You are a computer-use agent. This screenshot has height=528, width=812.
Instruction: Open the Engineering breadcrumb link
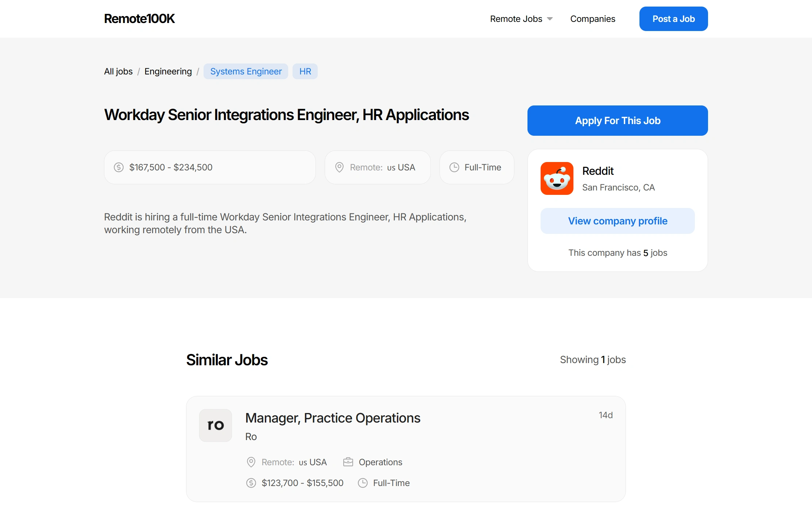168,71
